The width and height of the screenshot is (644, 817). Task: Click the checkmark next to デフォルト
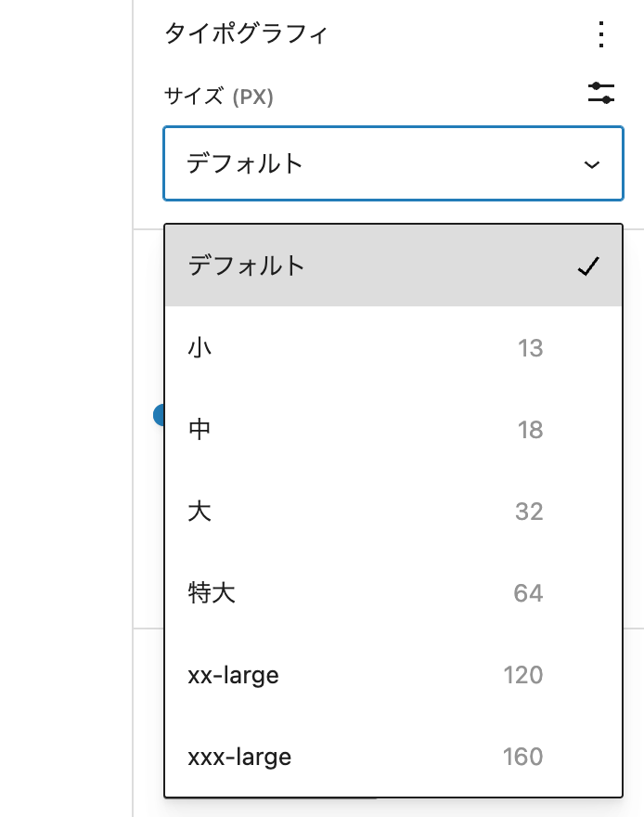point(587,266)
